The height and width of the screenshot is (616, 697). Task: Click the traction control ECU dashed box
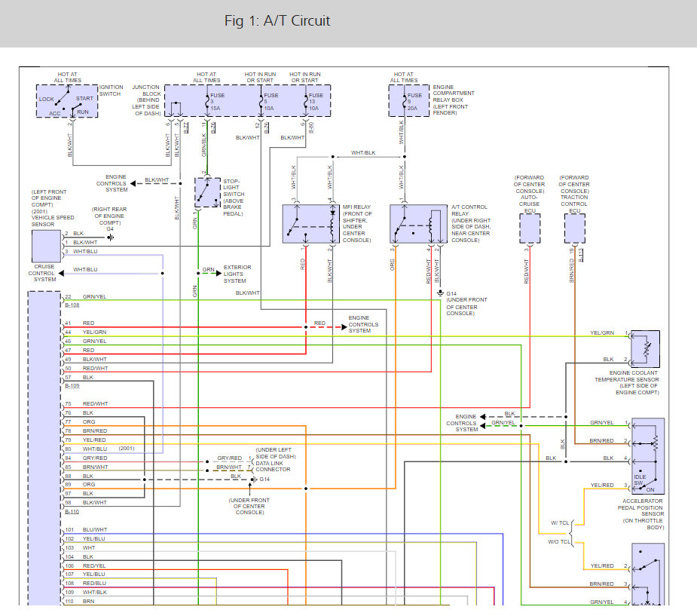pyautogui.click(x=575, y=228)
